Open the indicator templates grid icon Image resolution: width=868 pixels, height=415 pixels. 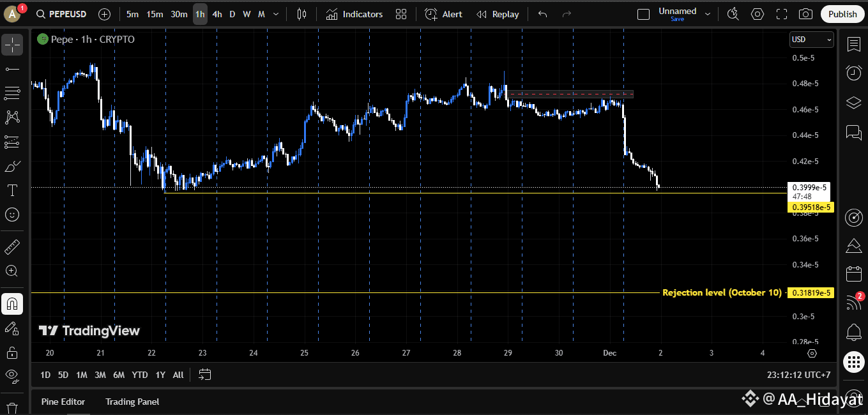coord(401,14)
